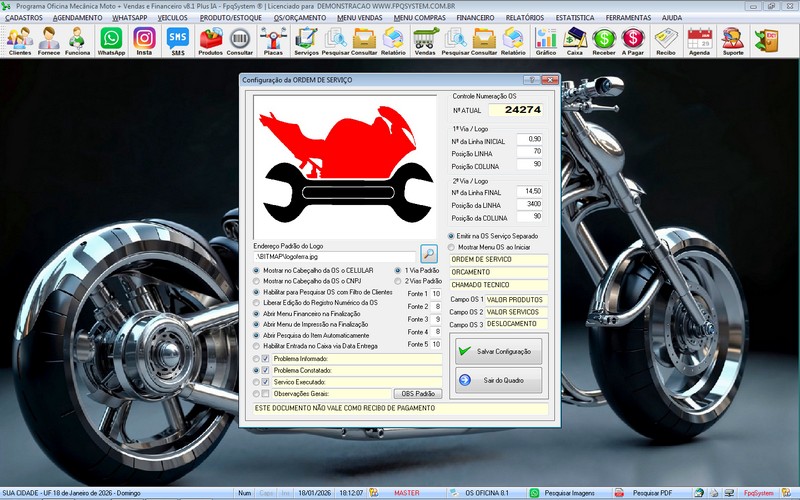Expand the RELATÓRIOS menu

(x=524, y=18)
